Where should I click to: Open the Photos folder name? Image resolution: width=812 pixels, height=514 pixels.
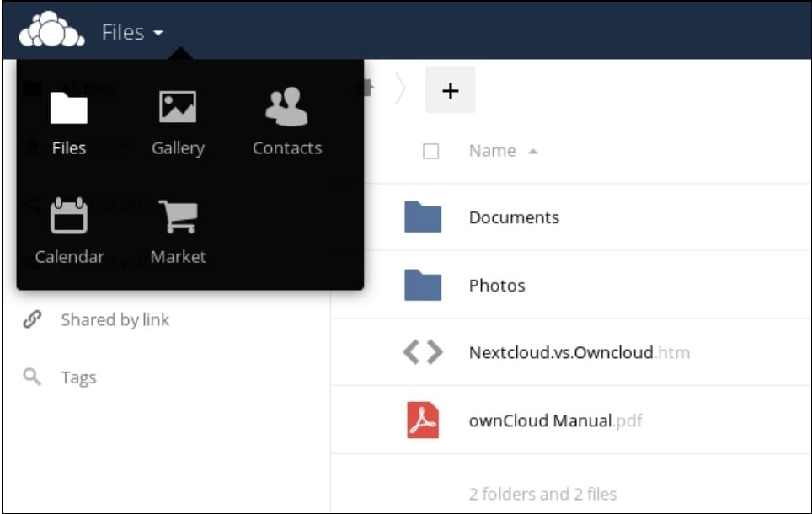[497, 286]
